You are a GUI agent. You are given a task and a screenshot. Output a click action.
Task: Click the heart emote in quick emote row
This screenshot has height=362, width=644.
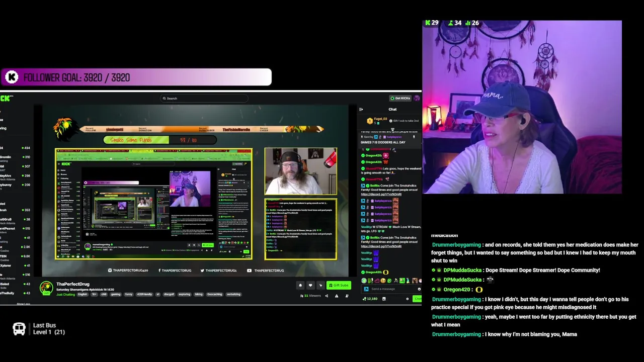point(377,281)
